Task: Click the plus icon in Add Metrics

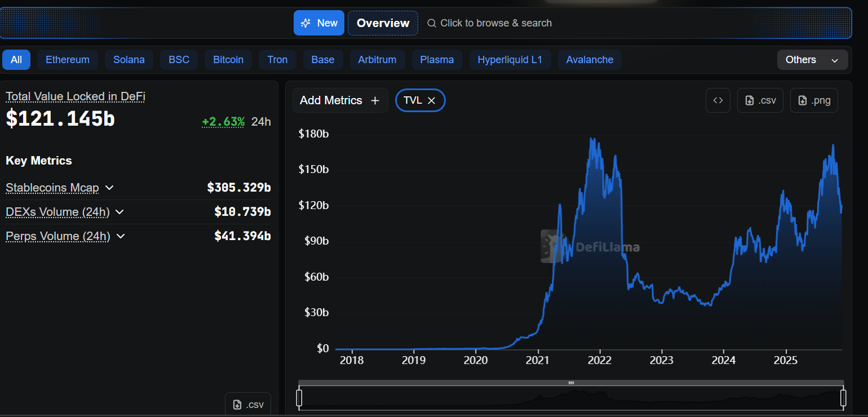Action: pyautogui.click(x=375, y=100)
